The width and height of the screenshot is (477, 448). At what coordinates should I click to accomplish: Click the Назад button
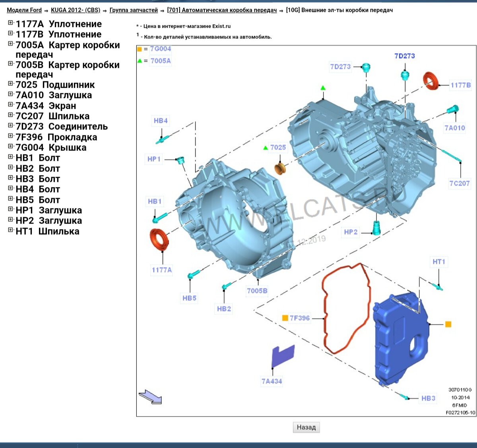pos(306,427)
